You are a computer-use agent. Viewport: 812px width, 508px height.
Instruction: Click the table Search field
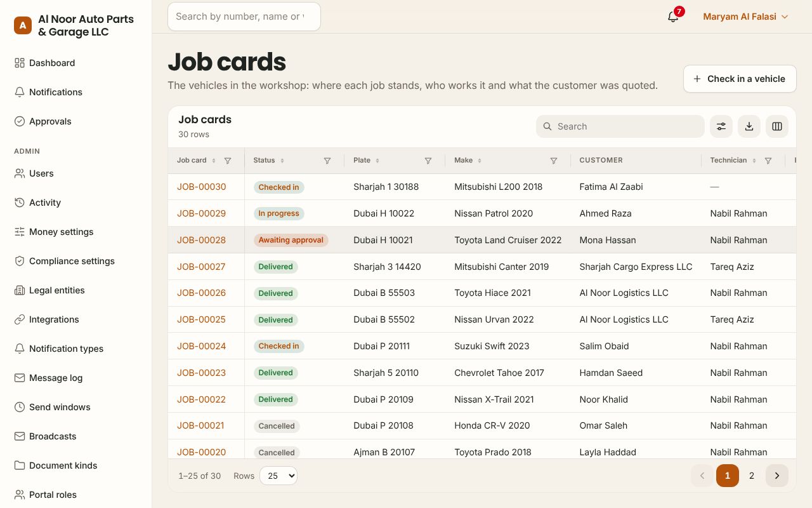tap(620, 126)
